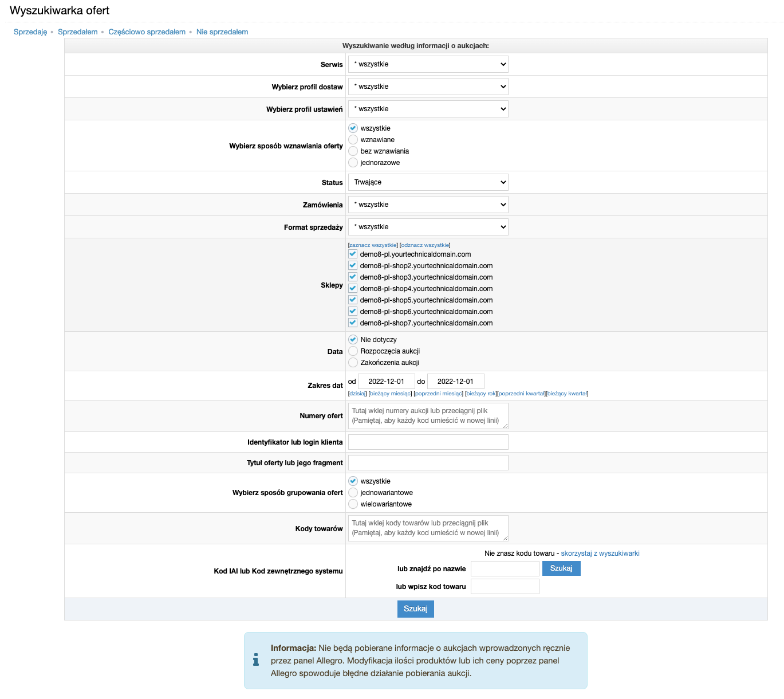Switch to Nie sprzedałem tab
The width and height of the screenshot is (784, 699).
[x=222, y=32]
